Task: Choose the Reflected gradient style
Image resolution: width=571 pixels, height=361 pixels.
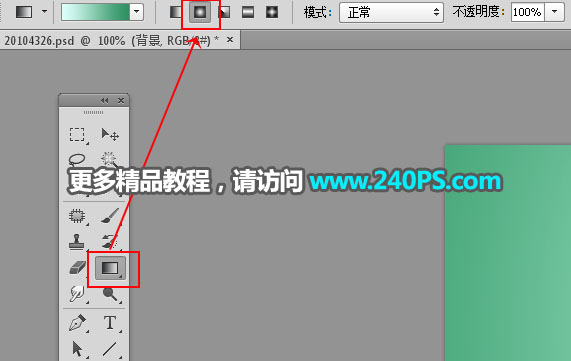Action: pos(248,12)
